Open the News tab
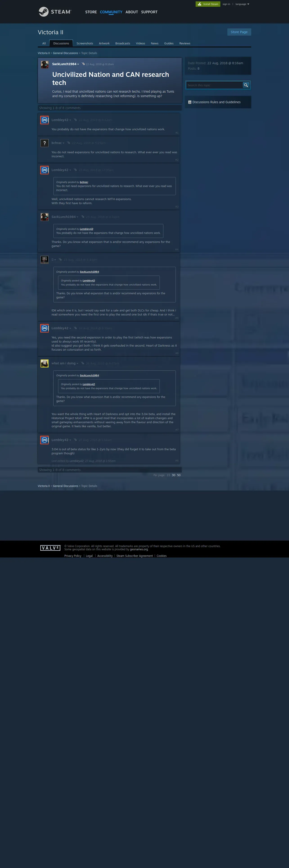Screen dimensions: 289x868 click(x=154, y=43)
